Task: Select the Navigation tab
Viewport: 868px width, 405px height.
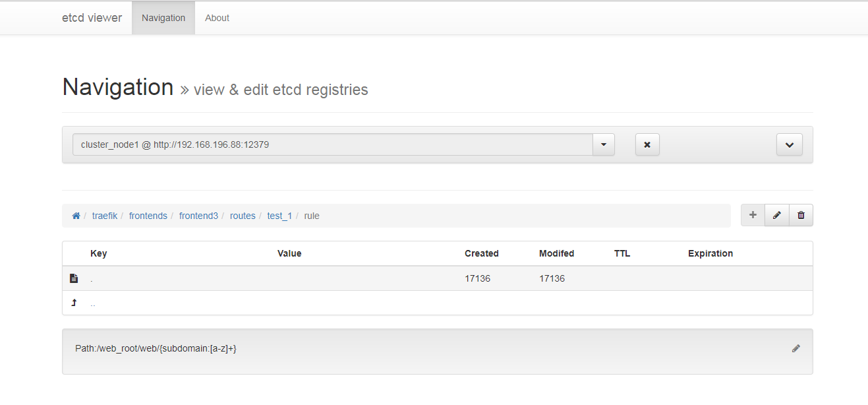Action: point(163,18)
